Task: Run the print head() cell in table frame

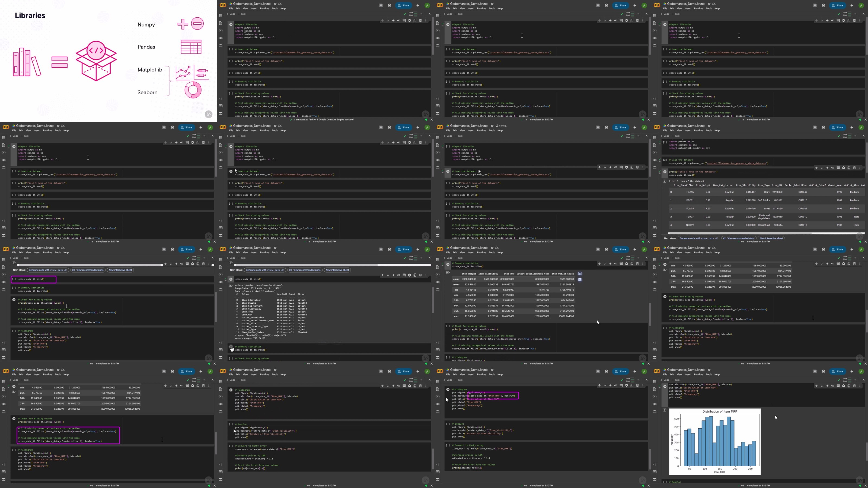Action: [x=665, y=172]
